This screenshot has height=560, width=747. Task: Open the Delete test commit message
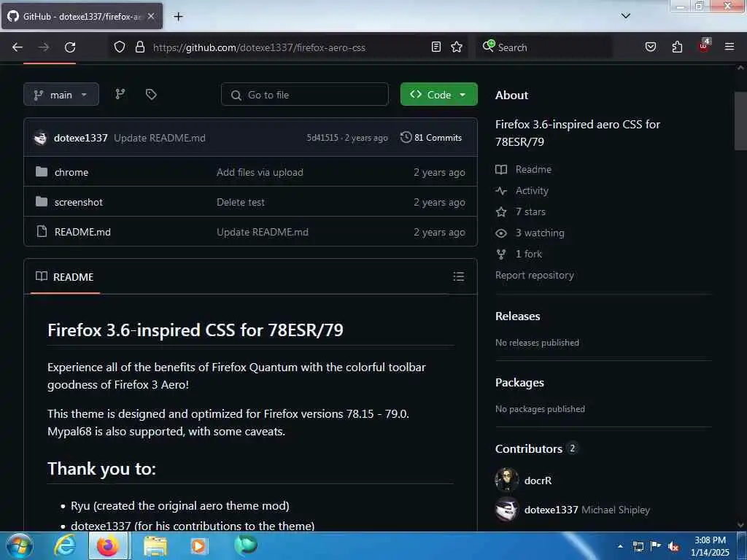241,202
